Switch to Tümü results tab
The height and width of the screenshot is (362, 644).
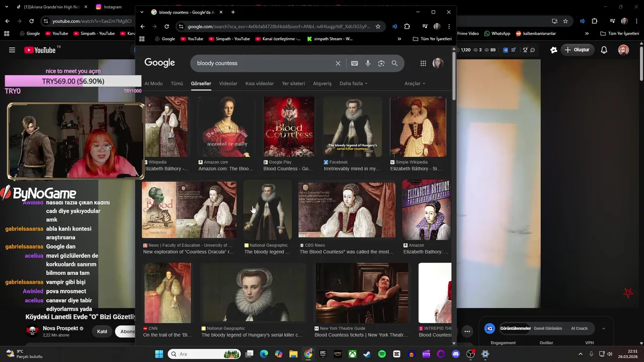pos(177,83)
